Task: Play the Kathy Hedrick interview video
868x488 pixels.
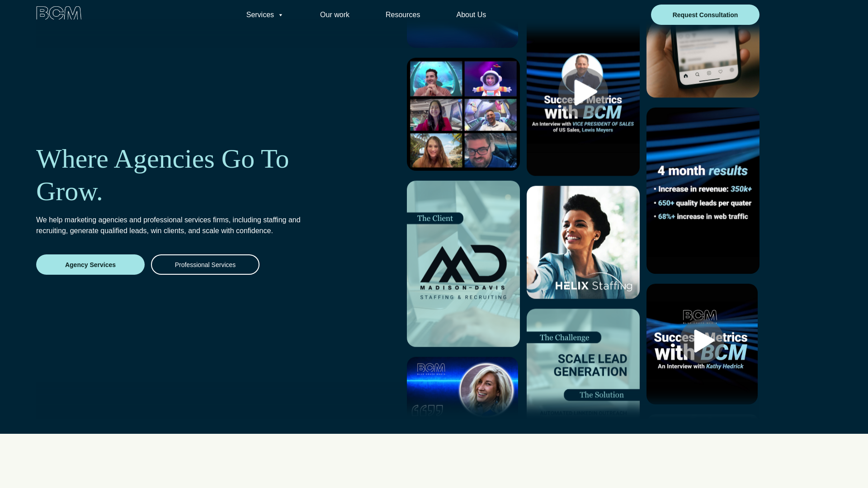Action: click(x=702, y=341)
